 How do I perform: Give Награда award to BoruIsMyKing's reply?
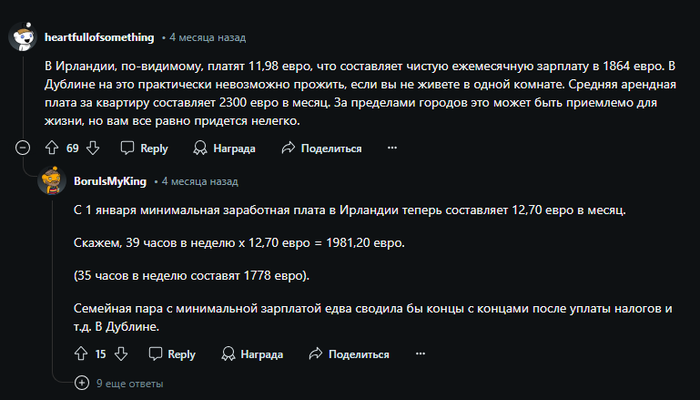(252, 354)
